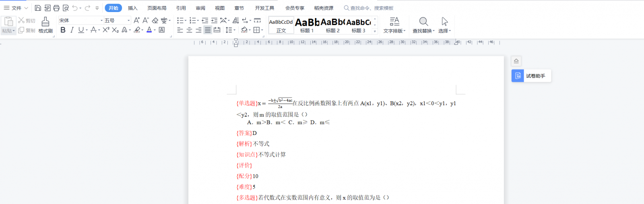Screen dimensions: 644x204
Task: Apply superscript formatting
Action: [x=106, y=30]
